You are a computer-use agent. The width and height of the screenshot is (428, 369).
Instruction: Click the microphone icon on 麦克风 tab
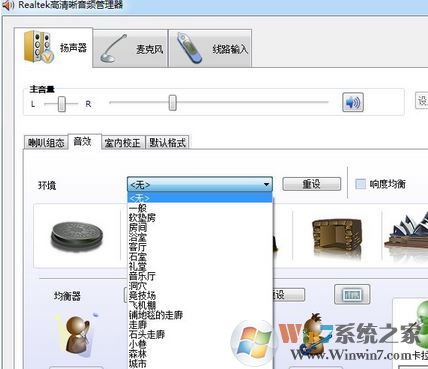[113, 49]
